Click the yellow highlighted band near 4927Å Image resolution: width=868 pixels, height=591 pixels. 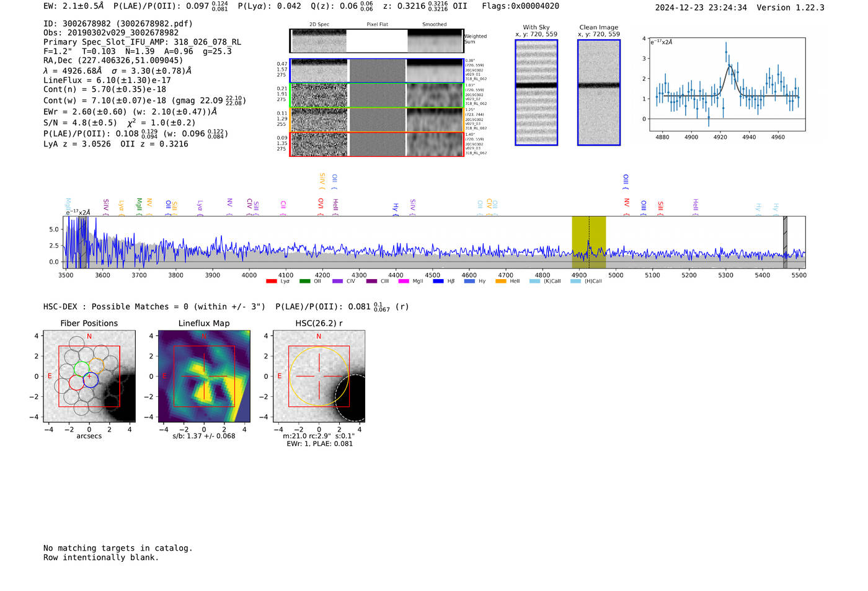588,242
